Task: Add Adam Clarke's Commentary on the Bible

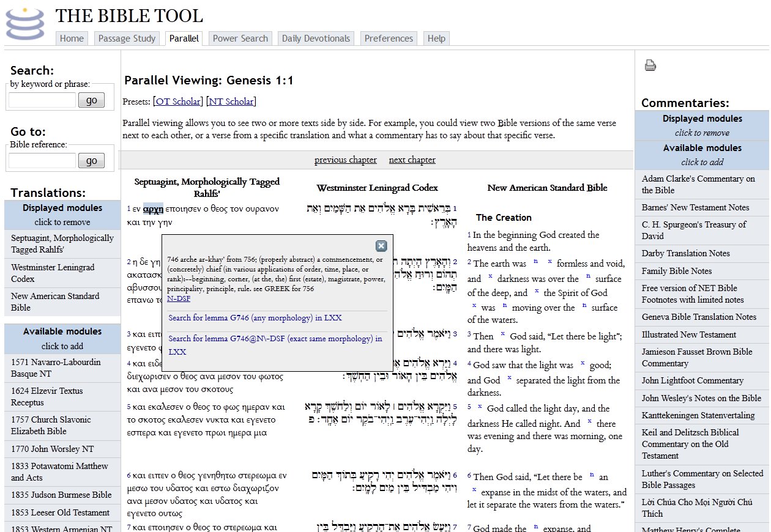Action: (702, 185)
